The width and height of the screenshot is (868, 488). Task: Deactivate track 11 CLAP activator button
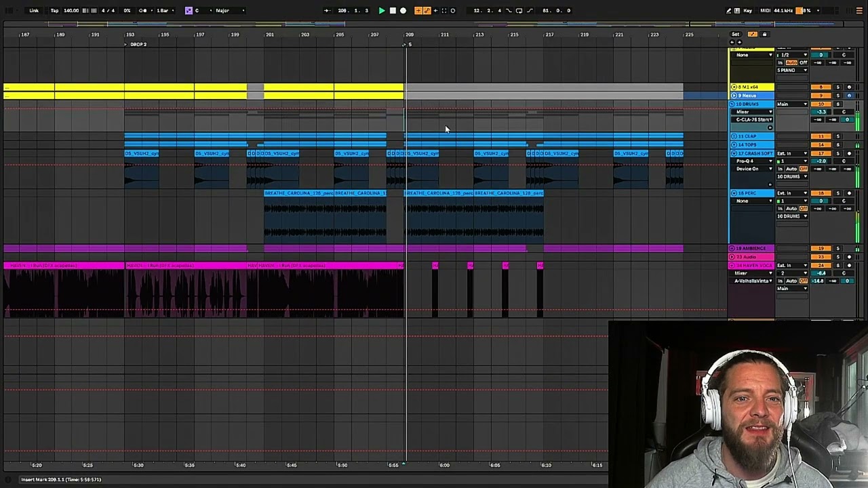[x=821, y=136]
